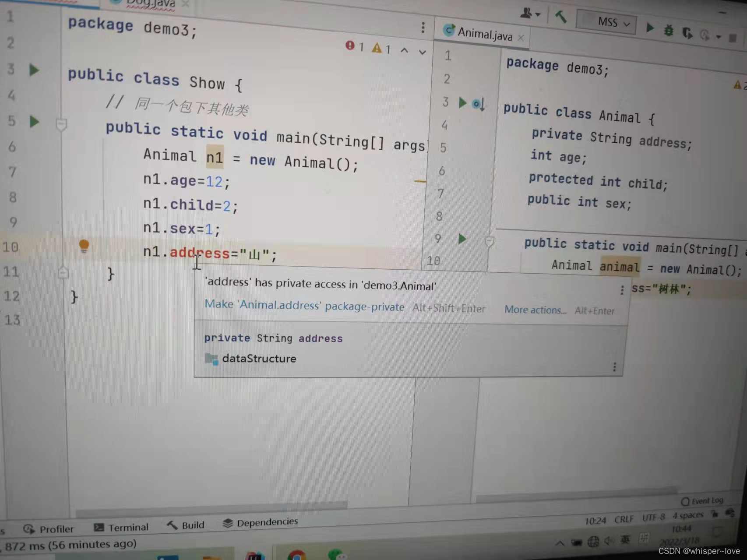Open the Build tool window
Screen dimensions: 747x560
click(x=186, y=525)
